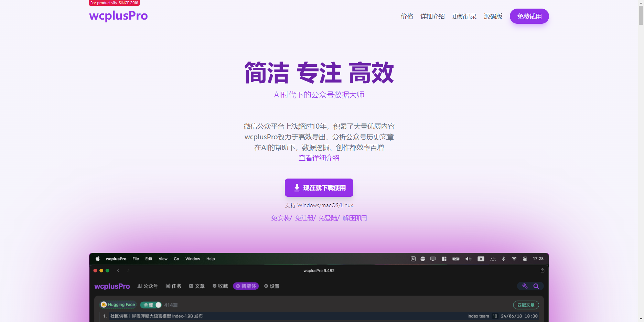The width and height of the screenshot is (644, 322).
Task: Open the 详细介绍 navigation link
Action: coord(432,17)
